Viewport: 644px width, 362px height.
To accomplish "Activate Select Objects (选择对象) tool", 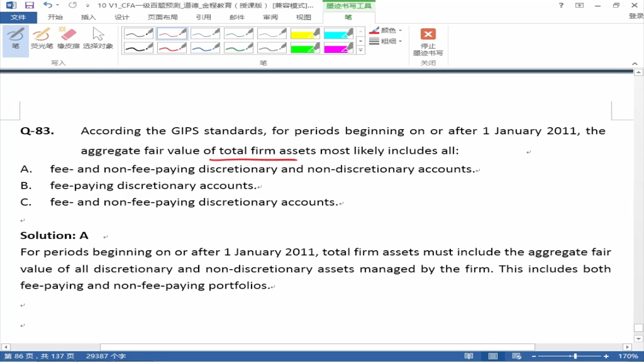I will pos(98,39).
